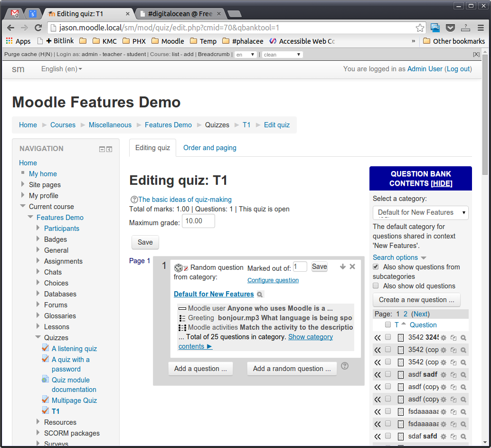
Task: Select checkbox of first 3542 (copy) question
Action: click(388, 349)
